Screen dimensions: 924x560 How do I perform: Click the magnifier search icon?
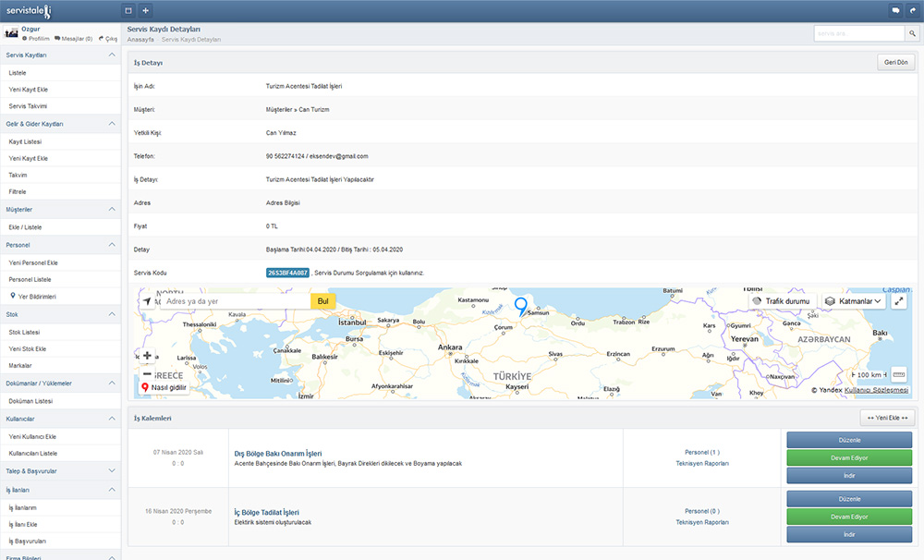(911, 33)
